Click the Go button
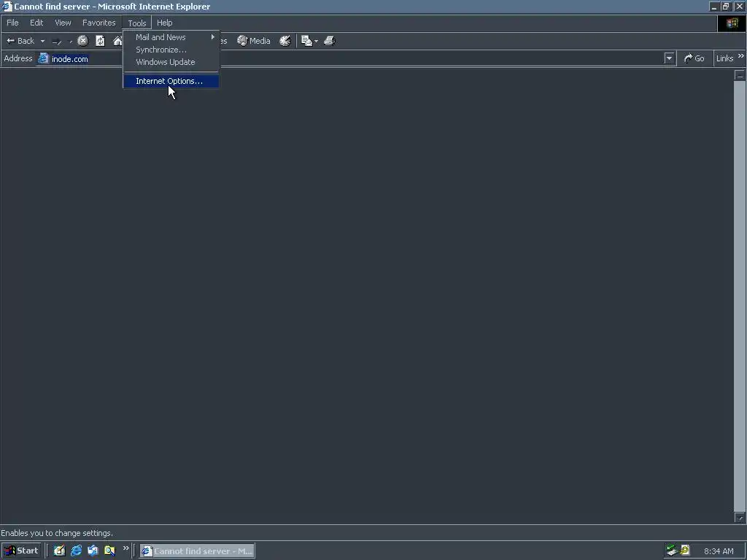 click(694, 58)
